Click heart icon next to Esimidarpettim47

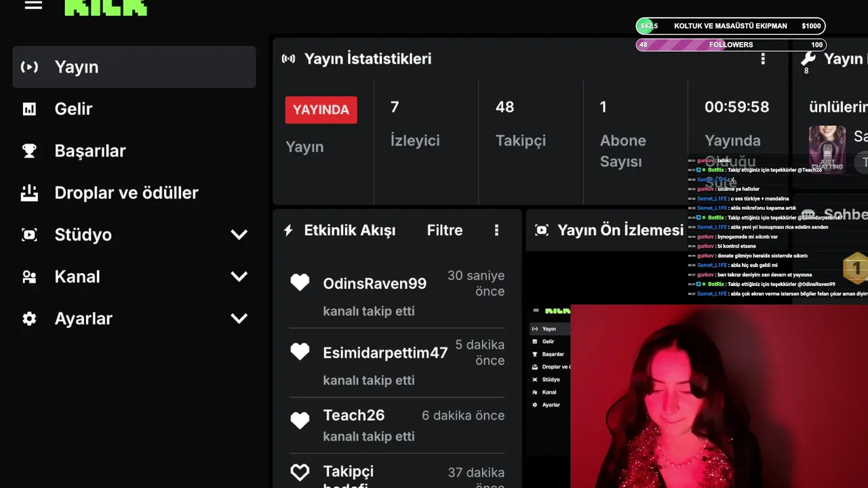coord(300,352)
